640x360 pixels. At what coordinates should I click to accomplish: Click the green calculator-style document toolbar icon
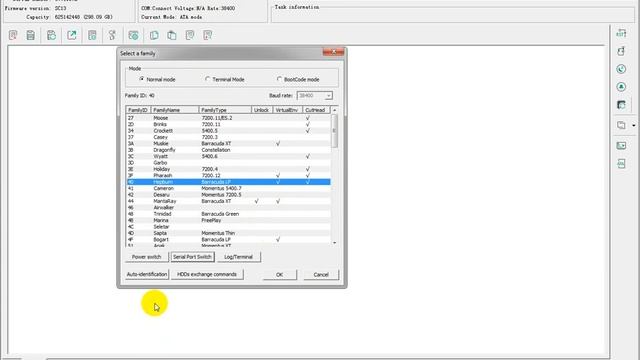tap(92, 35)
